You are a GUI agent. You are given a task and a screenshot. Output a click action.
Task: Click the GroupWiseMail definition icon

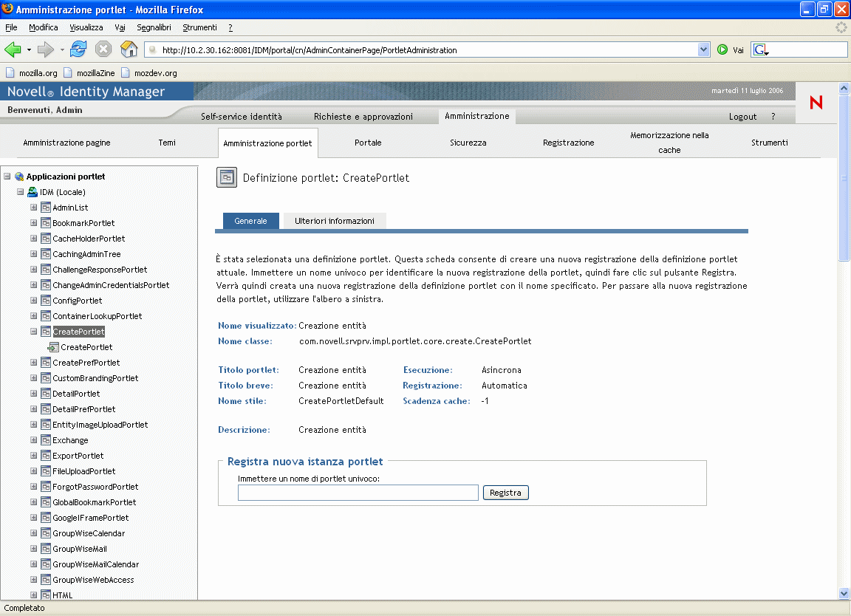(x=46, y=549)
